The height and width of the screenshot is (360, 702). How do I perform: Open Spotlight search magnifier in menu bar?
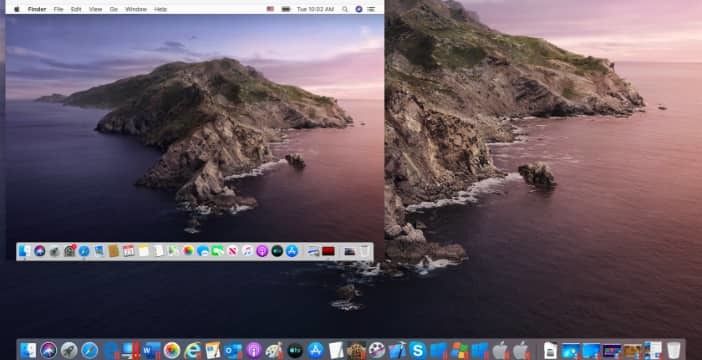[x=345, y=9]
